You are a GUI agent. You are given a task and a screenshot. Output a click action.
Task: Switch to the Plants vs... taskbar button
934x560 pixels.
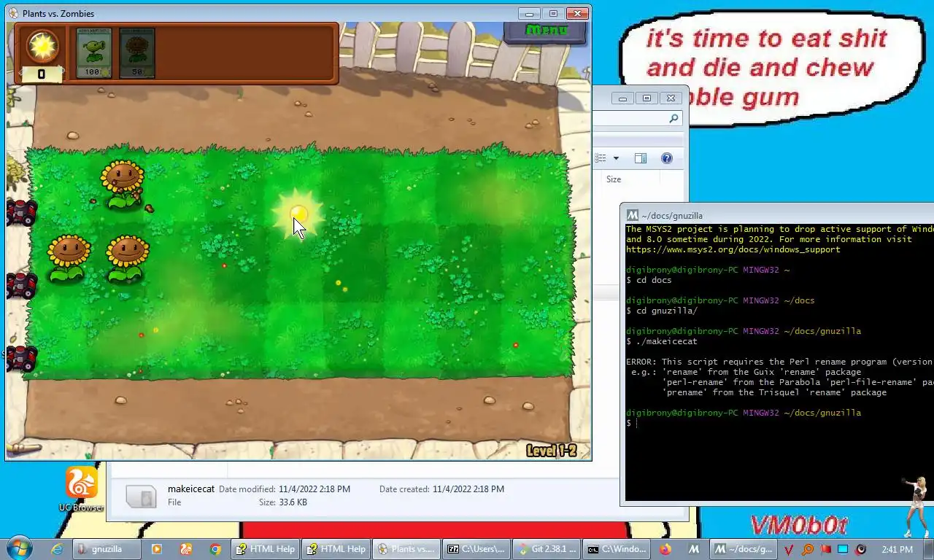coord(406,549)
